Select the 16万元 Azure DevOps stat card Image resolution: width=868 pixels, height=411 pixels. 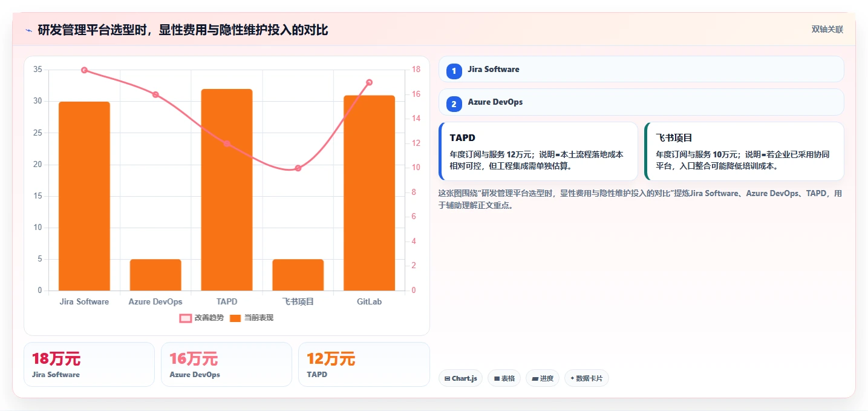pos(226,364)
